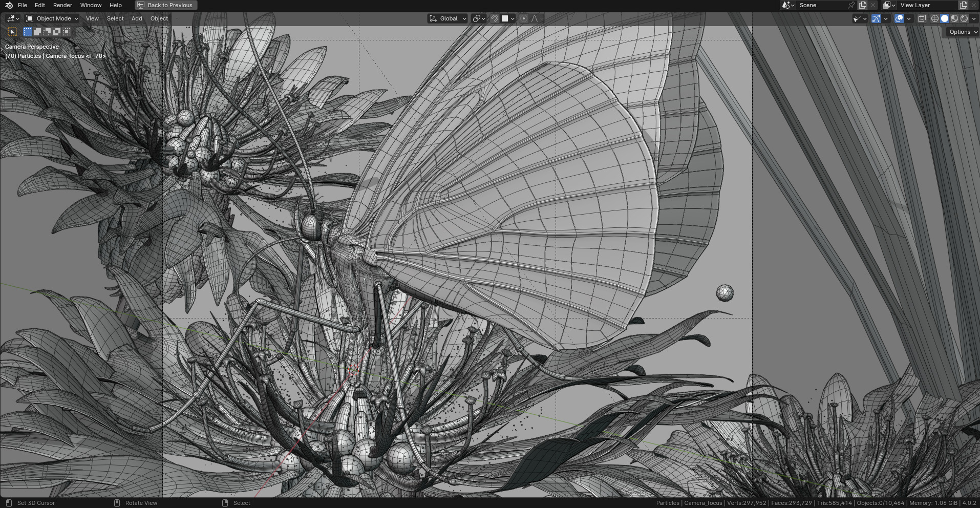The width and height of the screenshot is (980, 508).
Task: Open the Render menu
Action: point(62,5)
